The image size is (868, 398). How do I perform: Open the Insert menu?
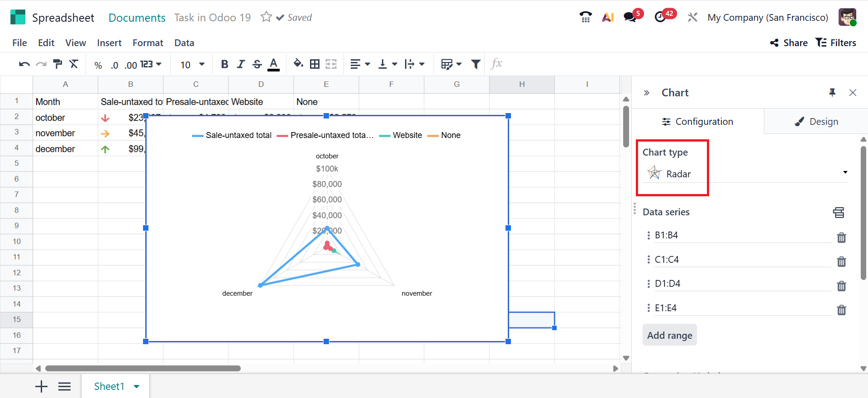pyautogui.click(x=109, y=43)
